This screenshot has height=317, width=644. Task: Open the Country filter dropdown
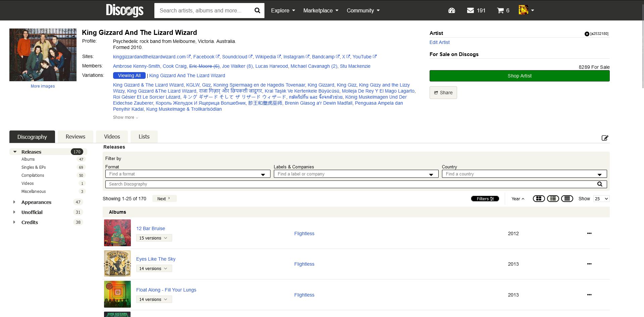point(524,174)
